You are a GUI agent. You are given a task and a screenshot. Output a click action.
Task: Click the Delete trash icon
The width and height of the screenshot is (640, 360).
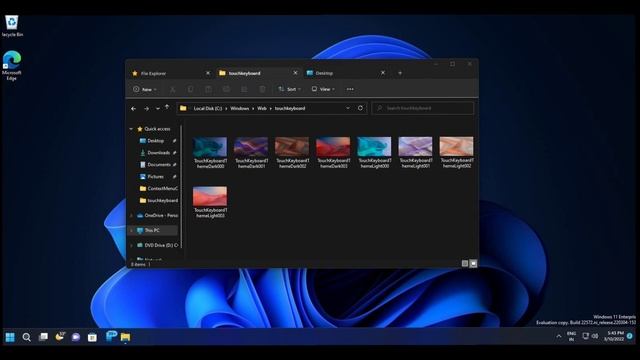pyautogui.click(x=262, y=89)
